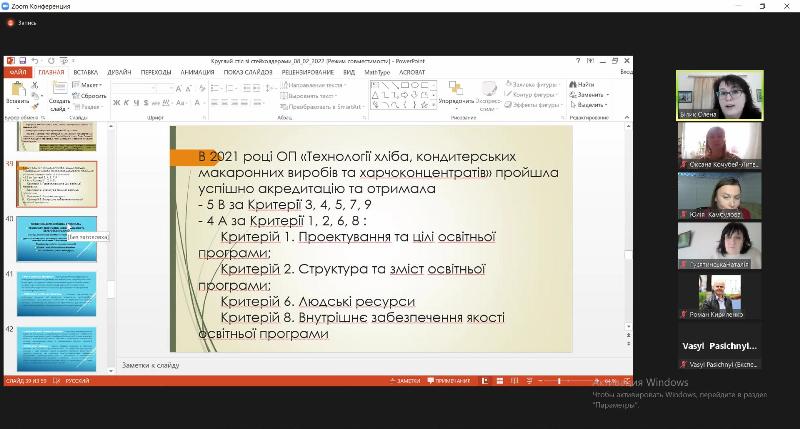Click the oval shape in shapes gallery

click(414, 85)
